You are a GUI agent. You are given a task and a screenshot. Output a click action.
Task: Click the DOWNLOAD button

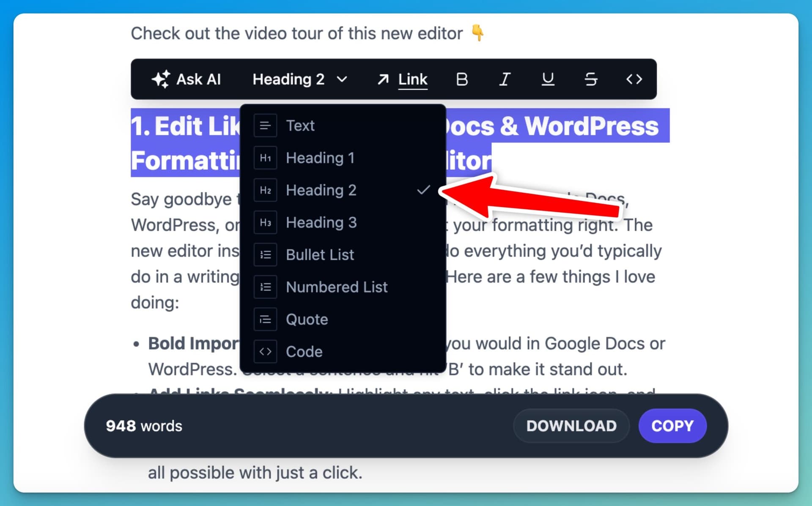[x=571, y=426]
